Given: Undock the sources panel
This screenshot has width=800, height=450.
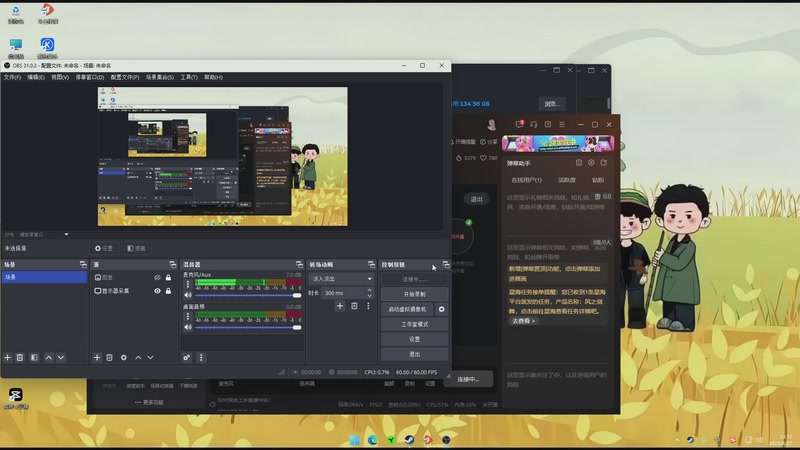Looking at the screenshot, I should click(172, 264).
